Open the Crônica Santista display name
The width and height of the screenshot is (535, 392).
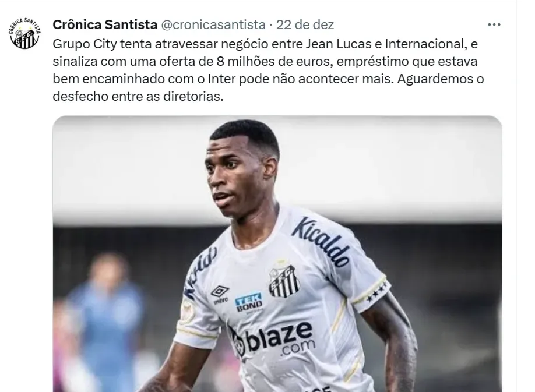(x=105, y=24)
